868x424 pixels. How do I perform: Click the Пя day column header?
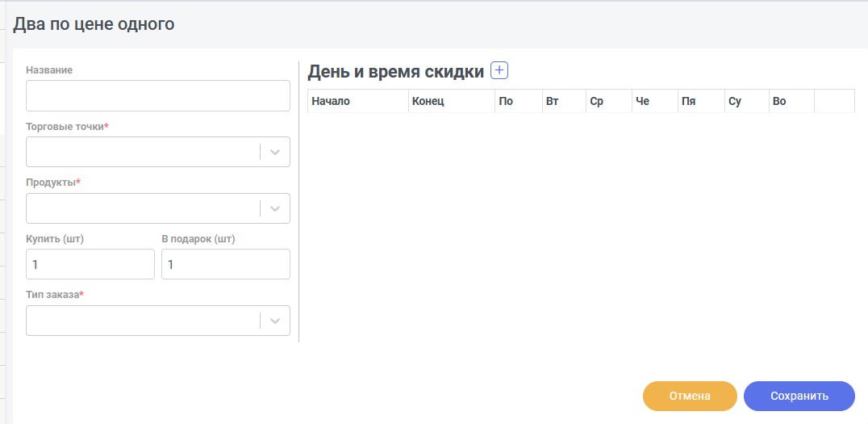click(701, 102)
